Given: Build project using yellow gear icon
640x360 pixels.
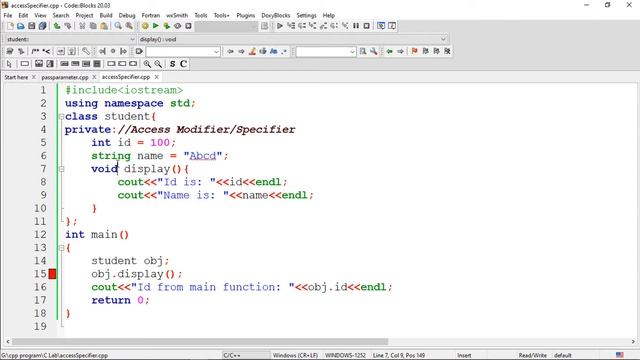Looking at the screenshot, I should click(x=145, y=26).
